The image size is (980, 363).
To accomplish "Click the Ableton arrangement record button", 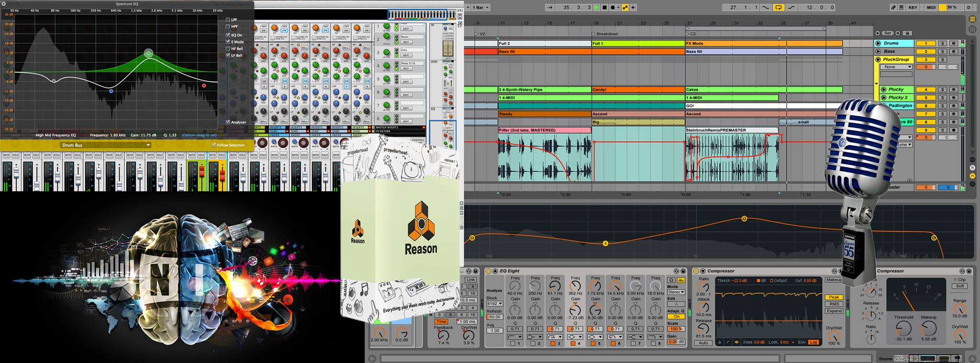I will pyautogui.click(x=612, y=7).
